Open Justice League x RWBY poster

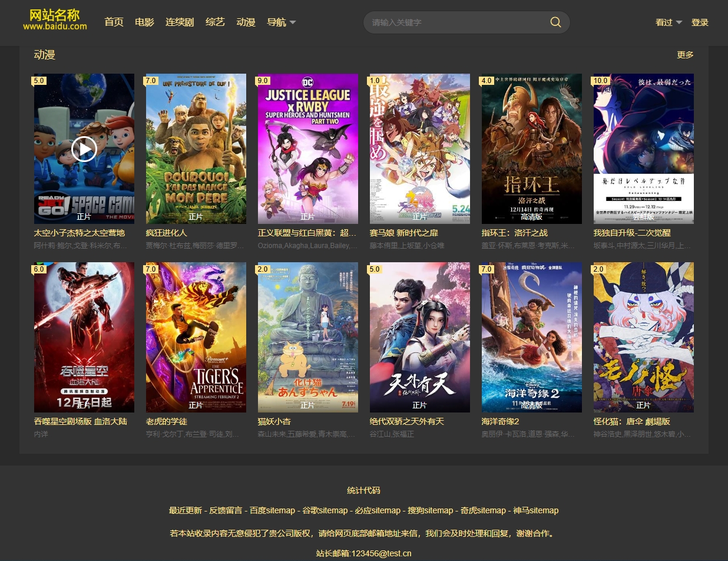click(308, 148)
